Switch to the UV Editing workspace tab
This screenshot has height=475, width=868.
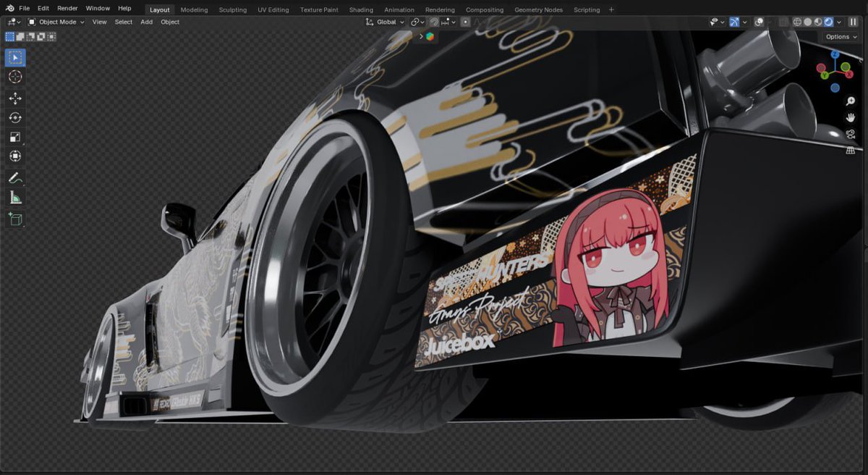point(273,9)
